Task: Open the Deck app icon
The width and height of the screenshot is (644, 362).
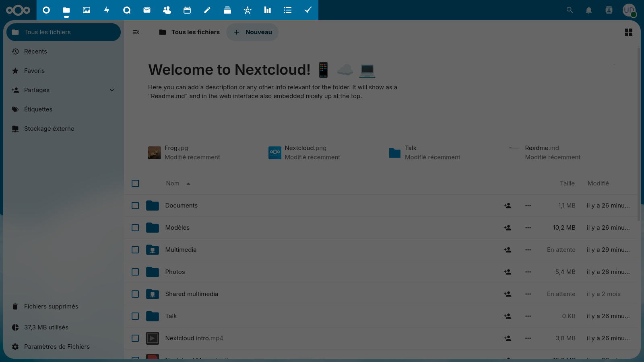Action: pyautogui.click(x=227, y=10)
